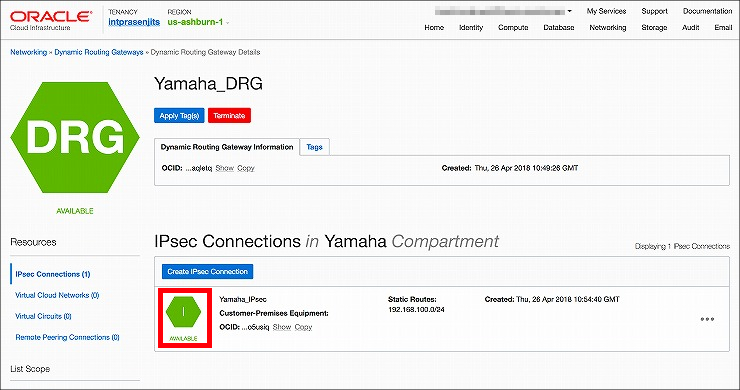The height and width of the screenshot is (390, 740).
Task: Copy the DRG OCID
Action: [x=246, y=168]
